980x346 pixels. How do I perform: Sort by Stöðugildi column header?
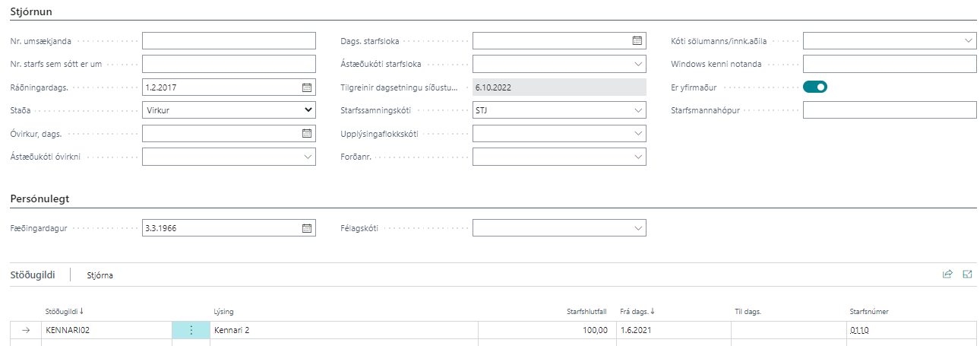coord(64,311)
